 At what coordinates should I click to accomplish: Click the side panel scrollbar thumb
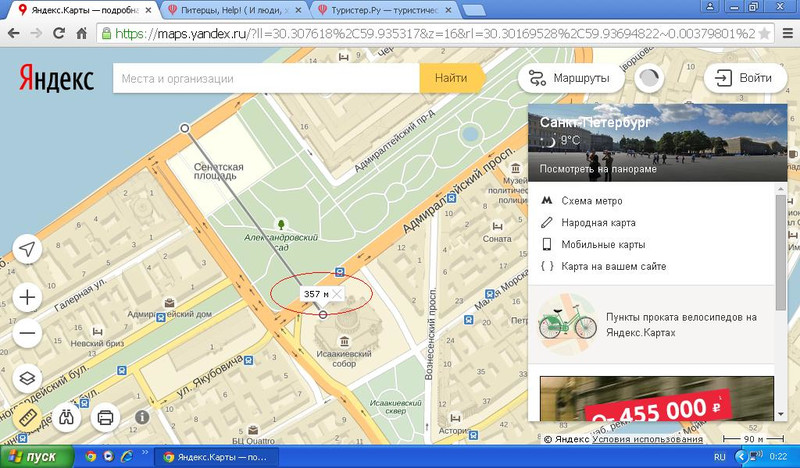pos(781,252)
